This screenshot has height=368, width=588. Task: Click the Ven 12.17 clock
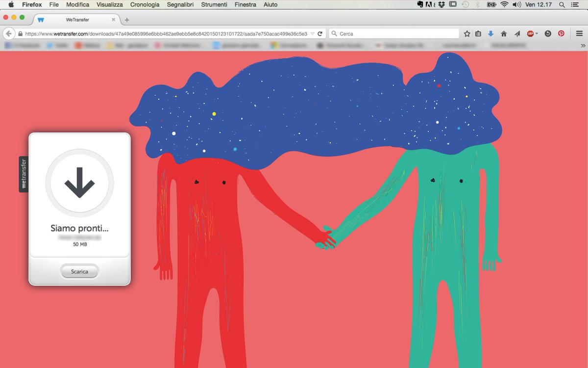(539, 4)
